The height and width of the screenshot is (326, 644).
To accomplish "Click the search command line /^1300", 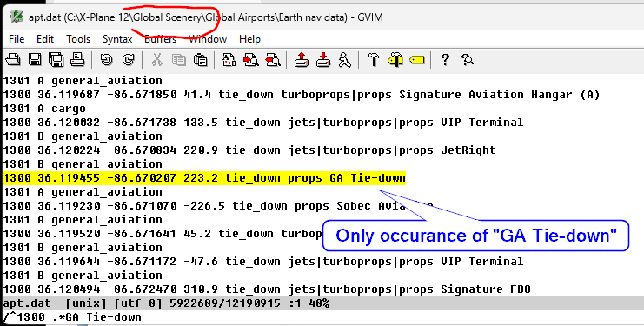I will click(x=72, y=317).
